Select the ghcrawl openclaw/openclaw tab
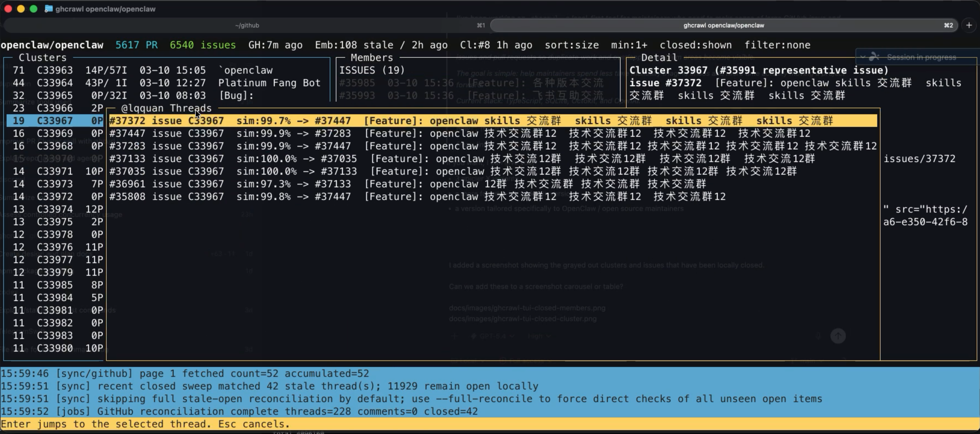The height and width of the screenshot is (434, 980). click(723, 25)
